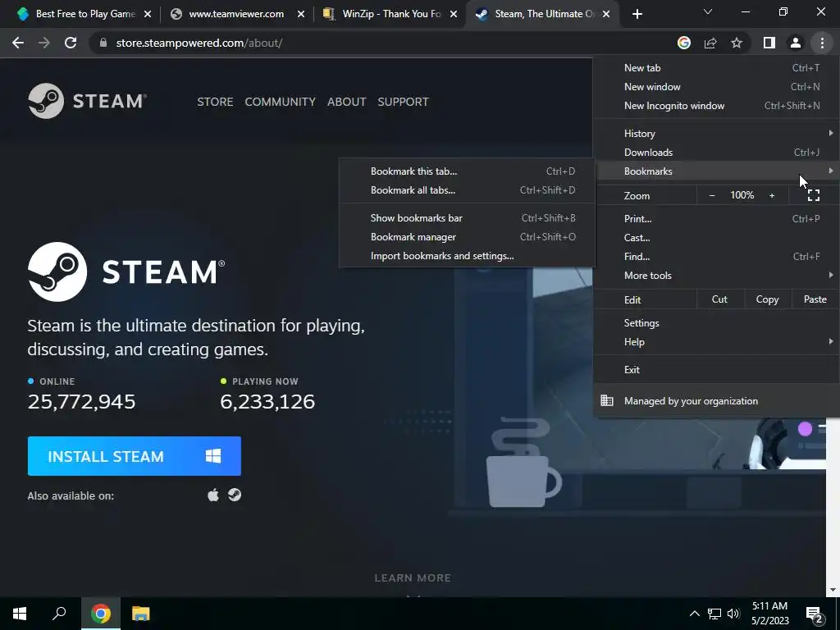Expand the More tools submenu

coord(715,276)
